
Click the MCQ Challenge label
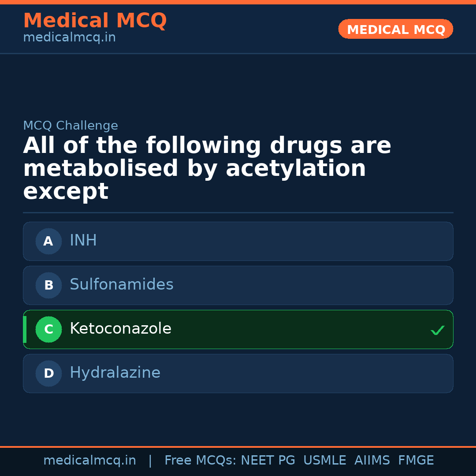click(71, 126)
